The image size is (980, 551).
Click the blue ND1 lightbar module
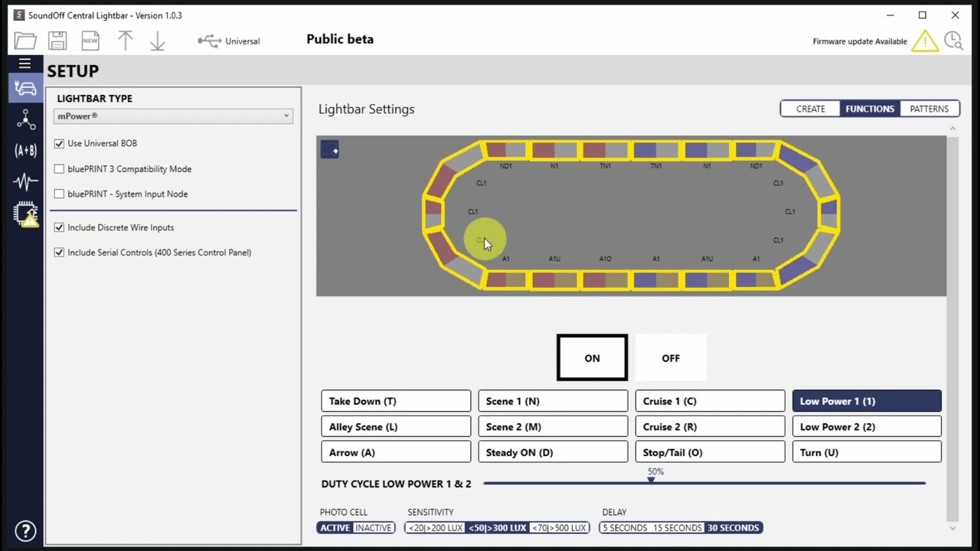(756, 151)
